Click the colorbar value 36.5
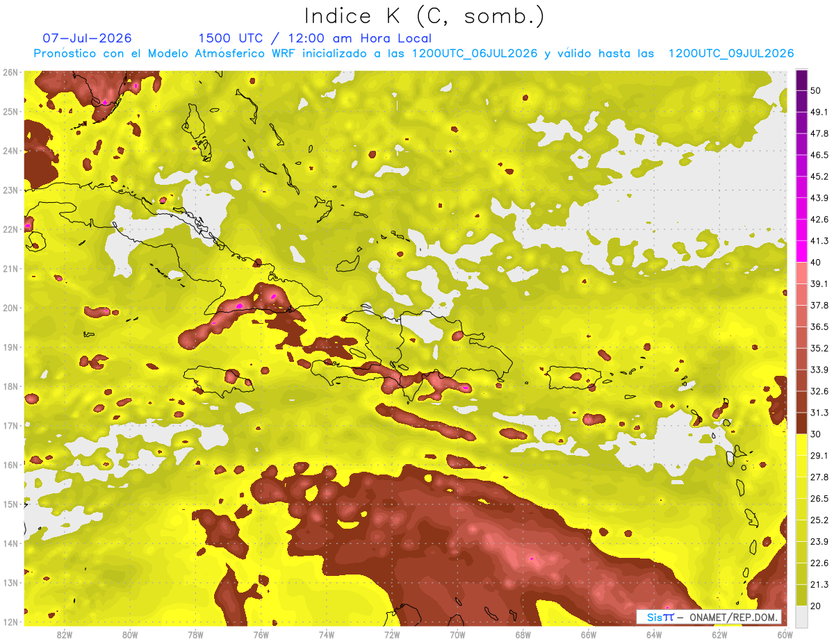The width and height of the screenshot is (834, 644). [819, 327]
